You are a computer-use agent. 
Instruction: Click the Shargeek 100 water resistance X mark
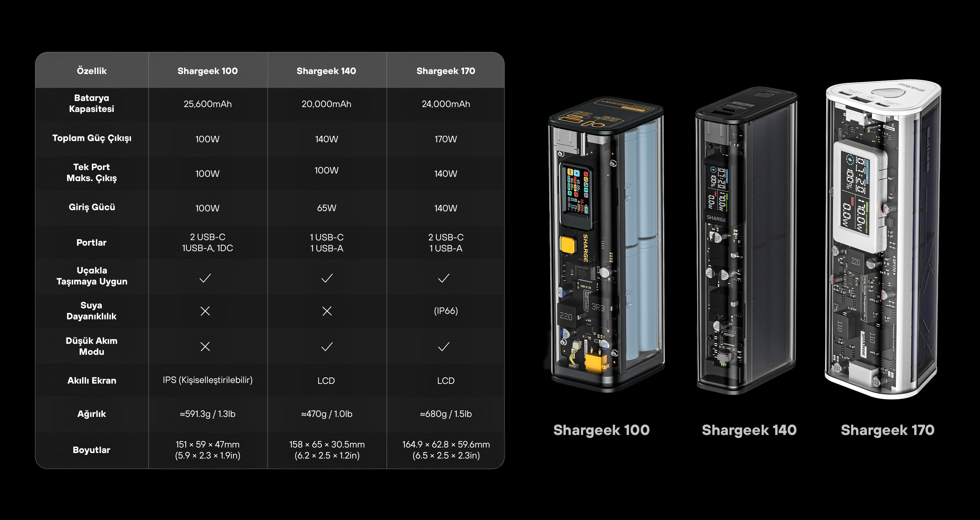205,311
